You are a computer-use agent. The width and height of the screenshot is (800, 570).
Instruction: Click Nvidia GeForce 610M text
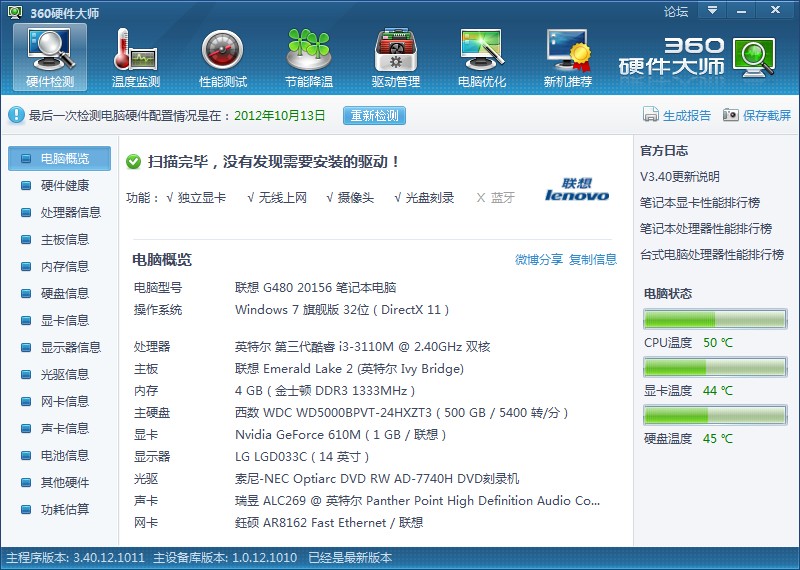[x=340, y=435]
